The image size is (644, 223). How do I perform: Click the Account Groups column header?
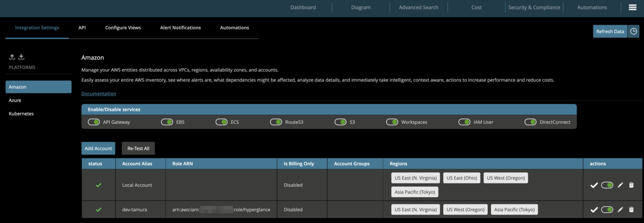click(x=355, y=163)
